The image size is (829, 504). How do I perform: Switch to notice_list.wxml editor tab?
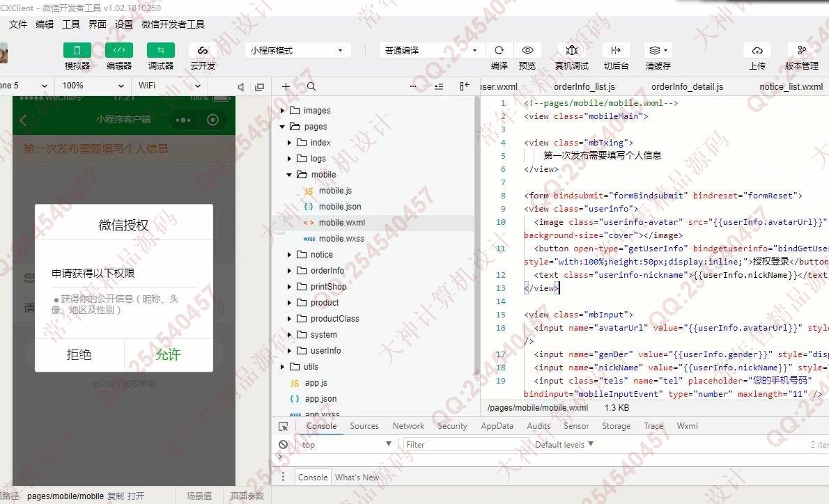pyautogui.click(x=791, y=86)
